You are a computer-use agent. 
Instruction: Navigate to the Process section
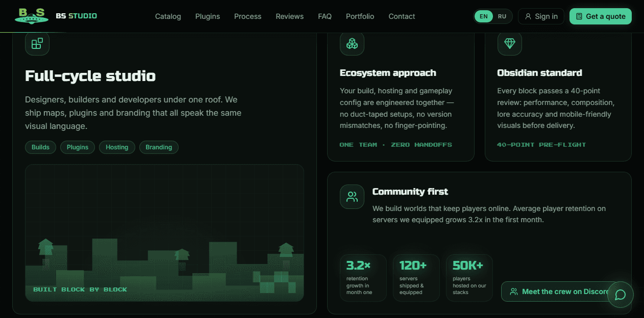tap(248, 16)
